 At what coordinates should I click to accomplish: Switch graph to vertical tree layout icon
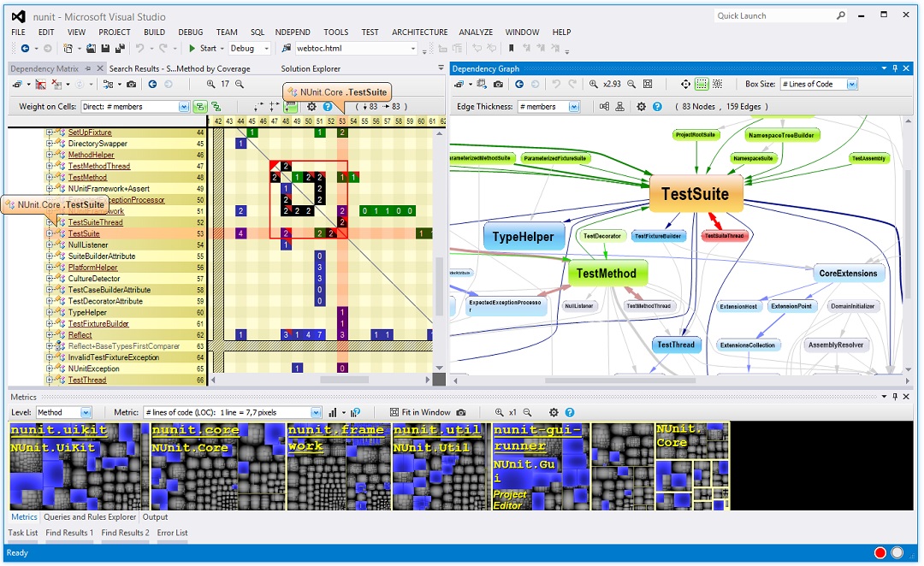619,107
